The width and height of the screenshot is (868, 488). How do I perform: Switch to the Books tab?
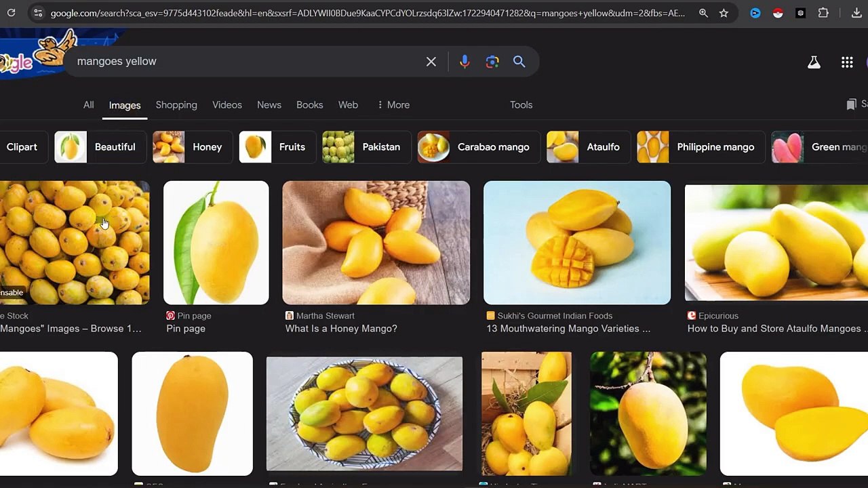(310, 105)
